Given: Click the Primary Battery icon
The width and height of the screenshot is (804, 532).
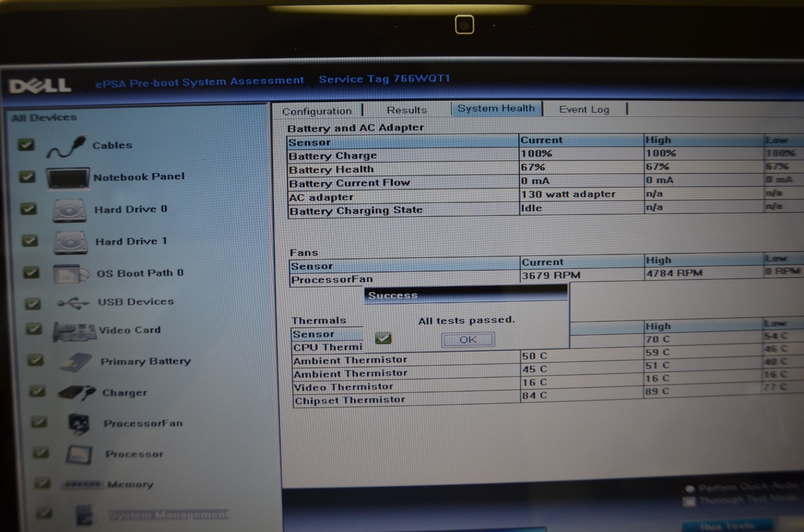Looking at the screenshot, I should 76,362.
